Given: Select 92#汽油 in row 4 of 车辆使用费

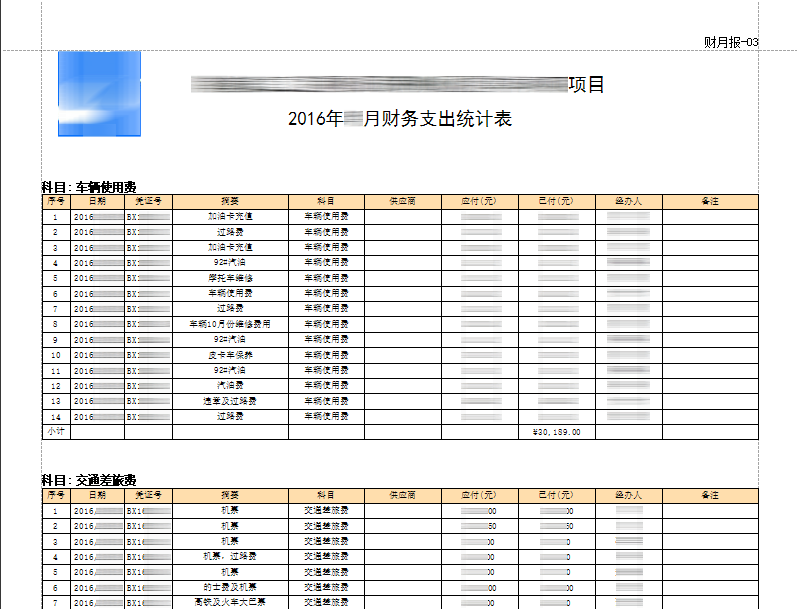Looking at the screenshot, I should point(230,263).
